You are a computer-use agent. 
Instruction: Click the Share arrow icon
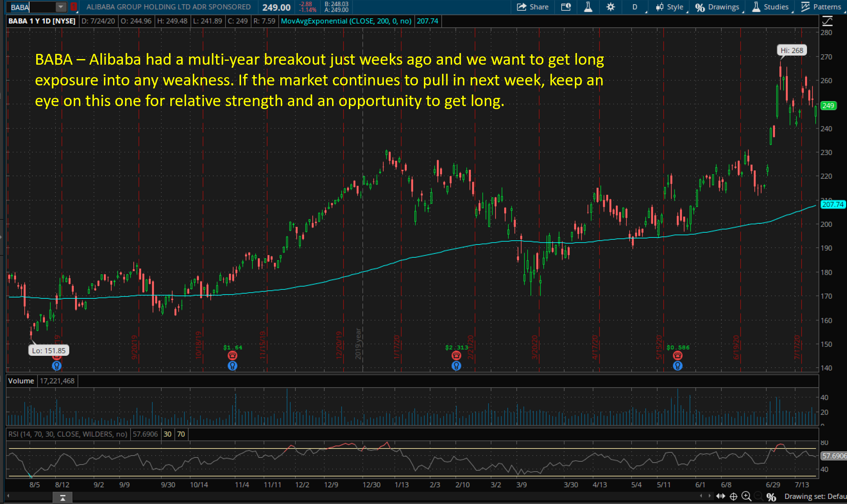521,7
